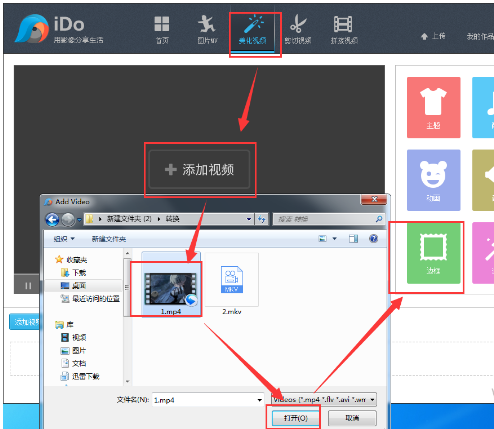
Task: Select 视频 videos library in the sidebar
Action: (x=74, y=337)
